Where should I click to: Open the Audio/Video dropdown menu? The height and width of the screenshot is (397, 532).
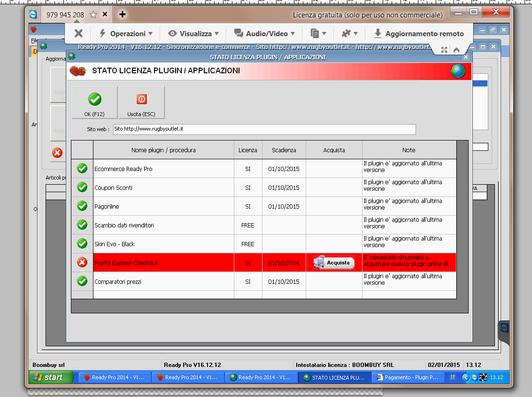(264, 34)
